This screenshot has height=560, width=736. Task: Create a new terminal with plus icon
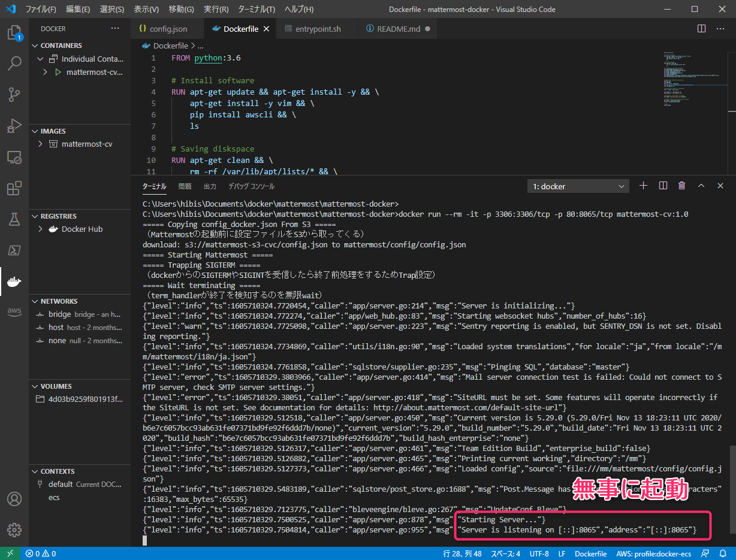[643, 186]
